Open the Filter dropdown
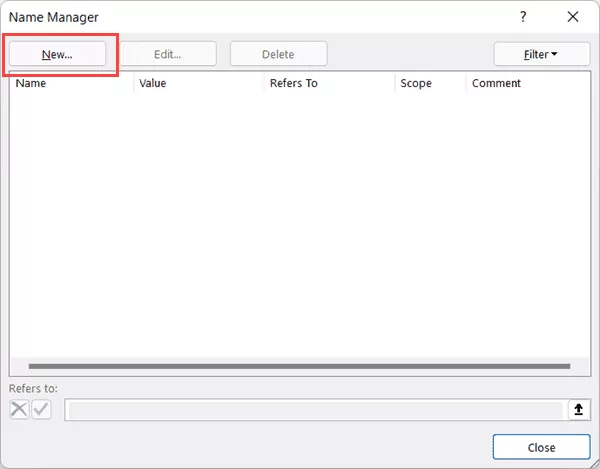Image resolution: width=600 pixels, height=469 pixels. click(541, 54)
